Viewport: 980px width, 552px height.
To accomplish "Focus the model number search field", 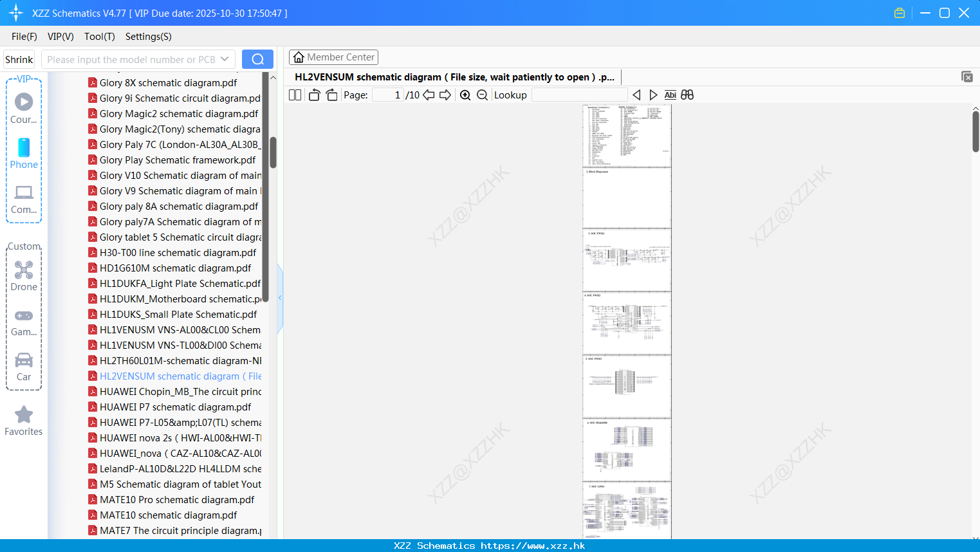I will [x=131, y=59].
